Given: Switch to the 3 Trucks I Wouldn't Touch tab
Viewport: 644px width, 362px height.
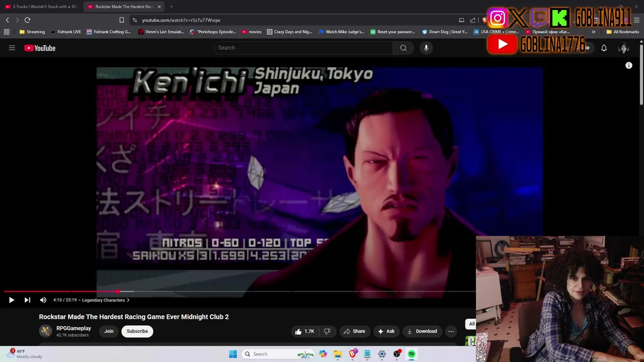Looking at the screenshot, I should [40, 7].
